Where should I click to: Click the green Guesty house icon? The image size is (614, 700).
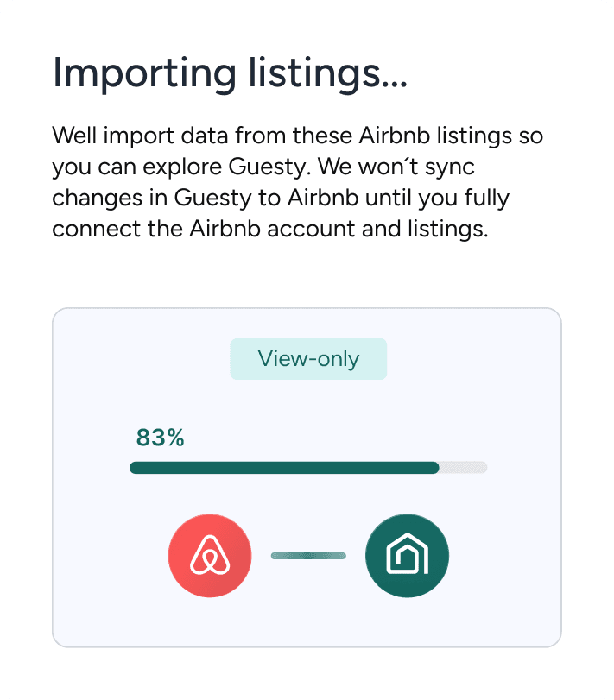pyautogui.click(x=408, y=556)
